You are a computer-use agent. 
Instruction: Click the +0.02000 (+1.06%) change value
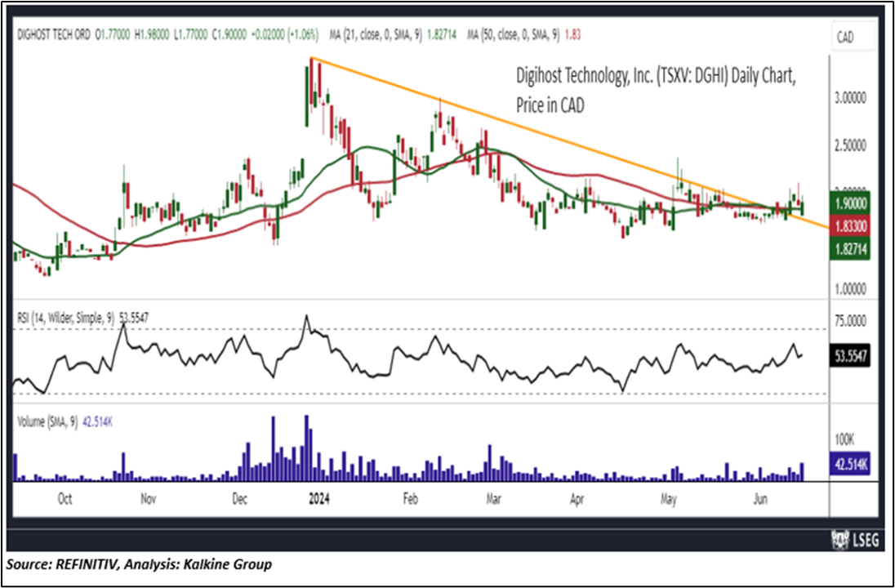pos(285,35)
